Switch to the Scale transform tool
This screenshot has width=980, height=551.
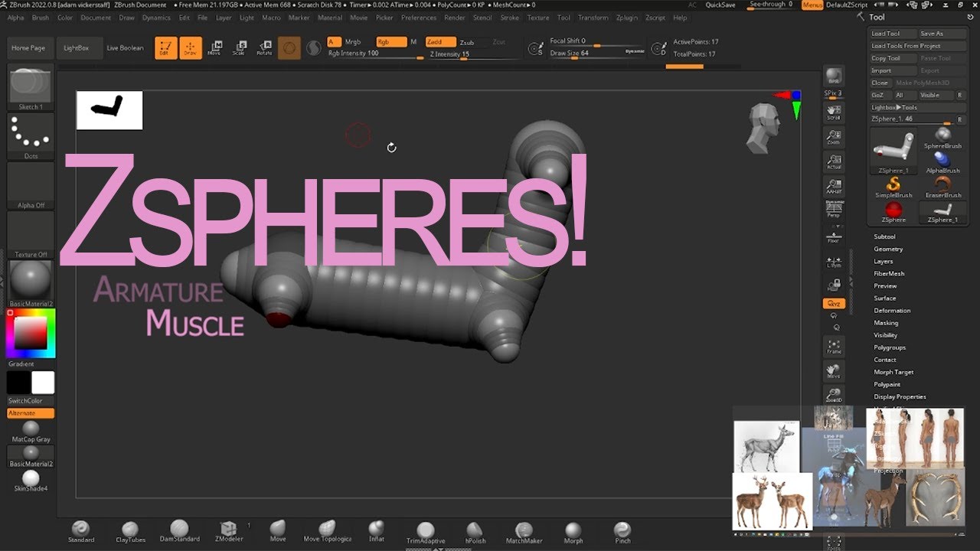point(240,48)
